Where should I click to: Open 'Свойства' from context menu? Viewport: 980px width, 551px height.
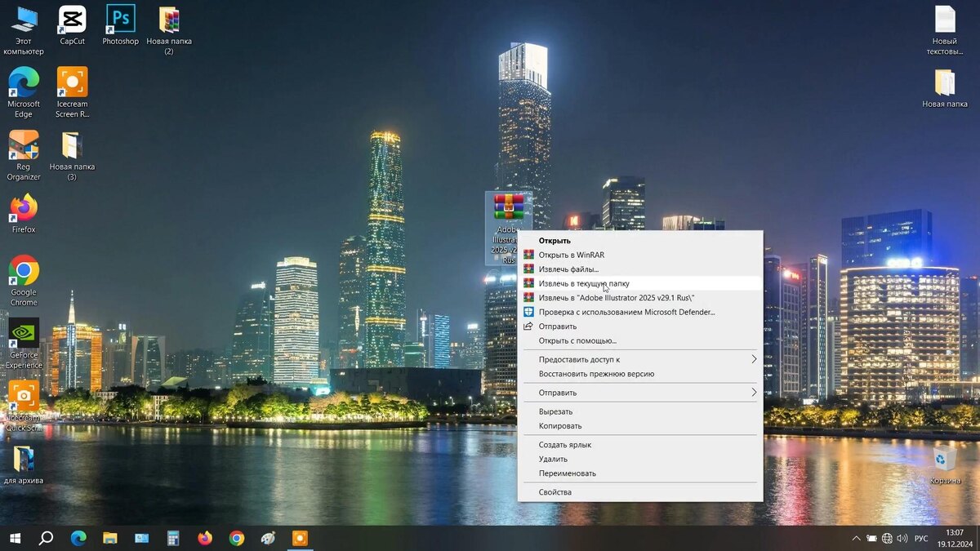click(640, 492)
